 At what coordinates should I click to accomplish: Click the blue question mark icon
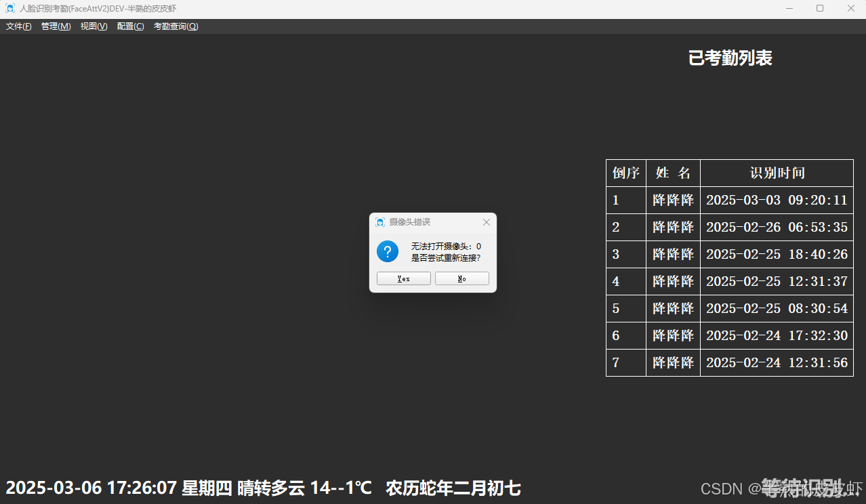(388, 251)
